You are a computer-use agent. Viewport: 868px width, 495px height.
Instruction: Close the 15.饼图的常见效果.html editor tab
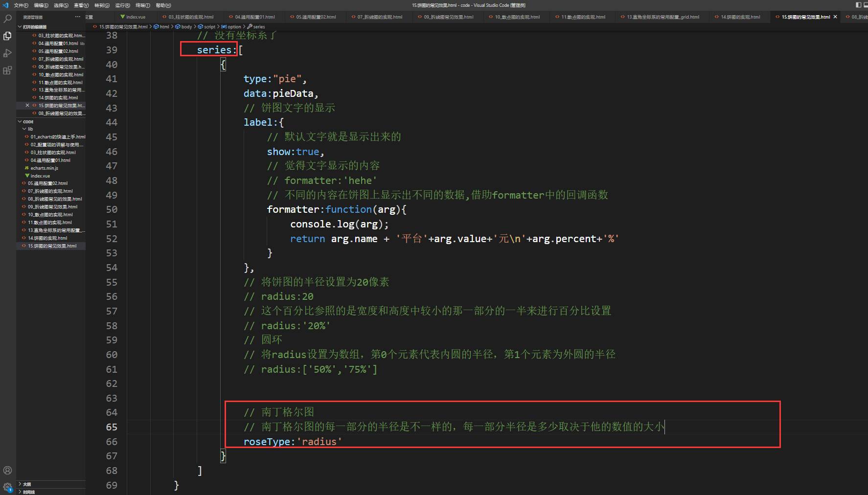(x=835, y=17)
